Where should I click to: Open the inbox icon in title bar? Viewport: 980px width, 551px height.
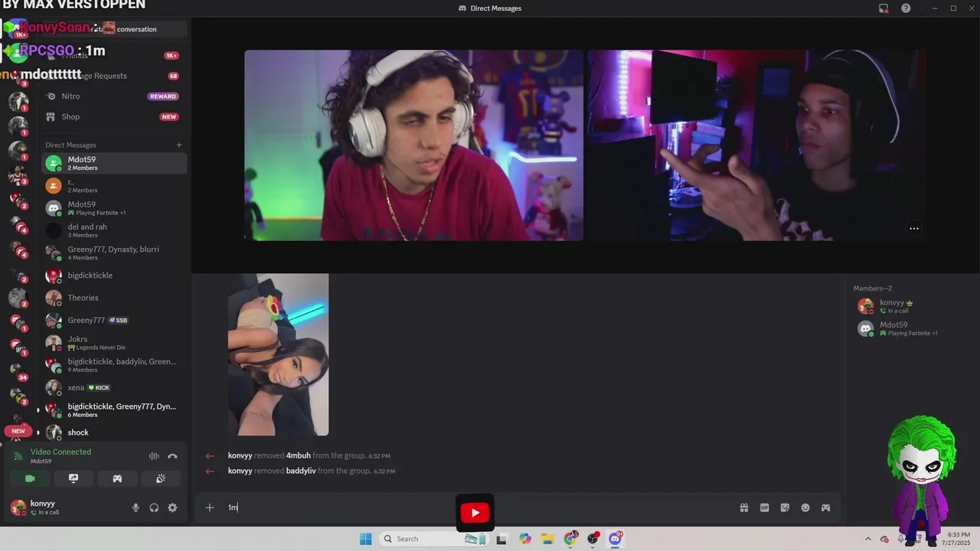point(884,8)
